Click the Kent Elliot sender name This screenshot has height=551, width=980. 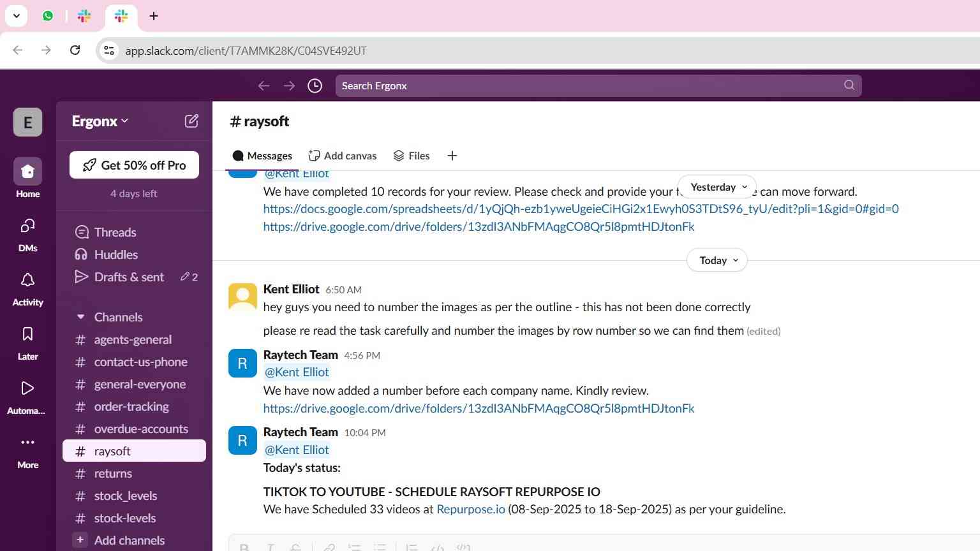coord(291,289)
